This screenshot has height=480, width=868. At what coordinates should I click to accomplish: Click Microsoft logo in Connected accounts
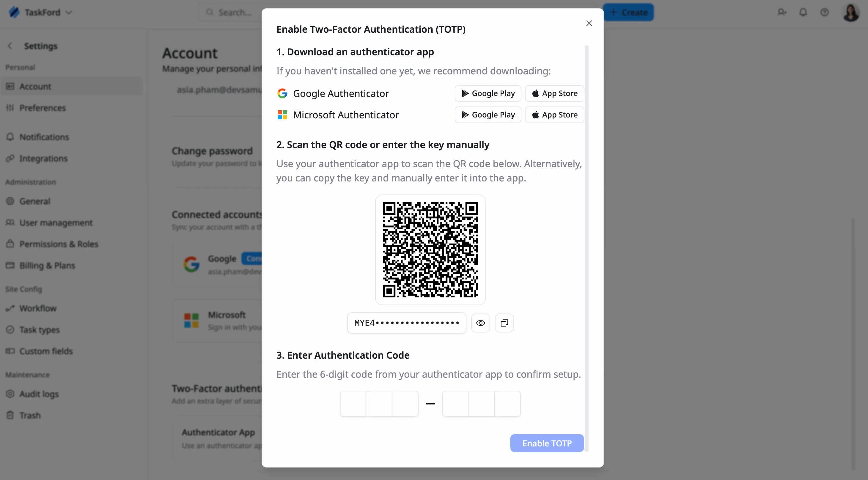tap(191, 320)
